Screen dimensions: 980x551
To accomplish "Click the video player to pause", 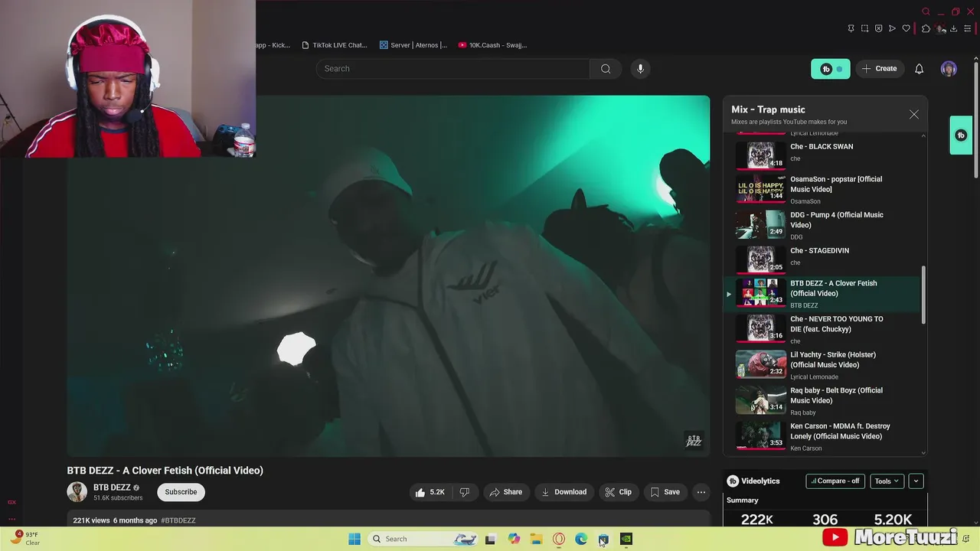I will click(388, 275).
